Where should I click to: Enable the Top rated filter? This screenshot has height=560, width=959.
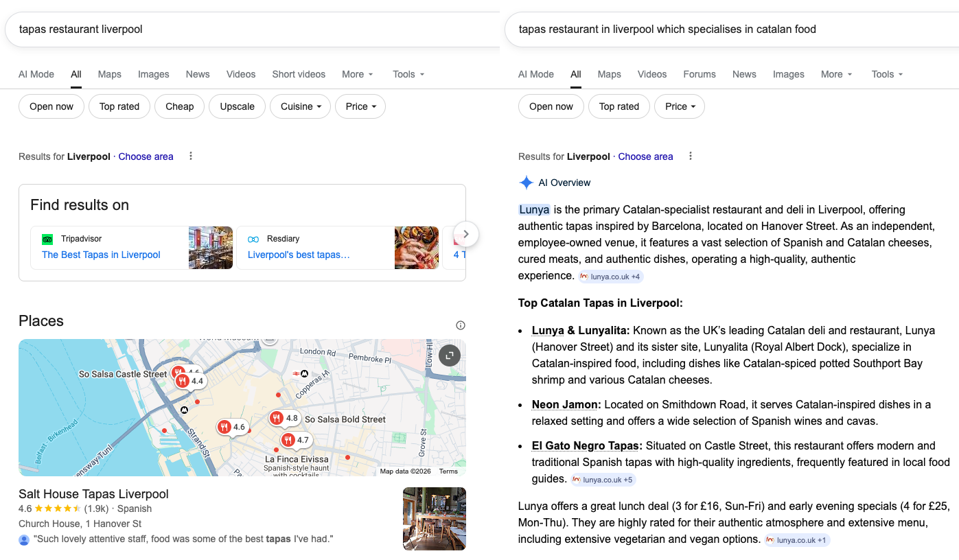coord(119,106)
